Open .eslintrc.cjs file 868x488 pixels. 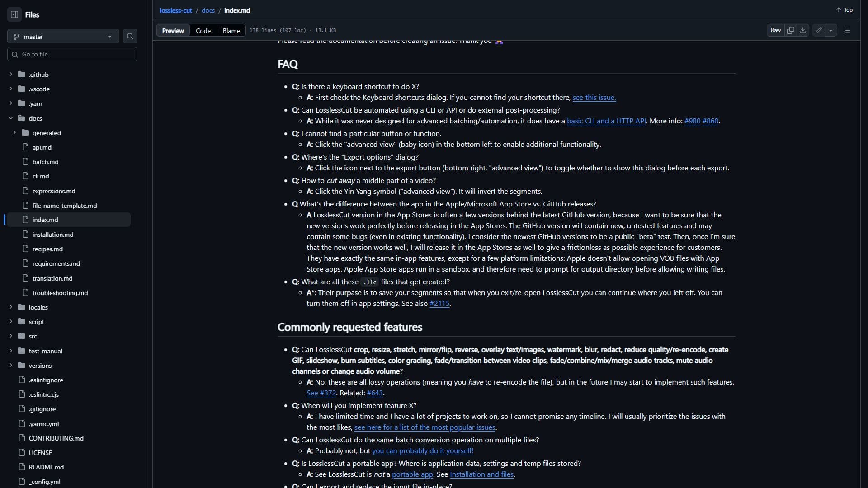[44, 394]
